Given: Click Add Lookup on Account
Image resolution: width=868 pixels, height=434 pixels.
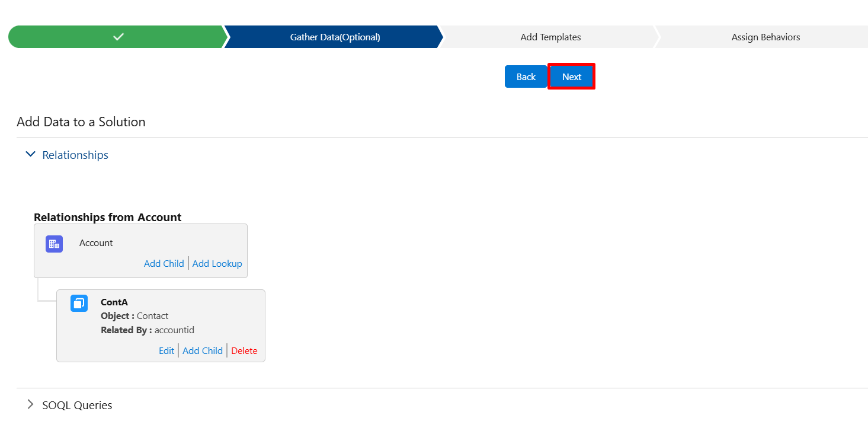Looking at the screenshot, I should [217, 263].
